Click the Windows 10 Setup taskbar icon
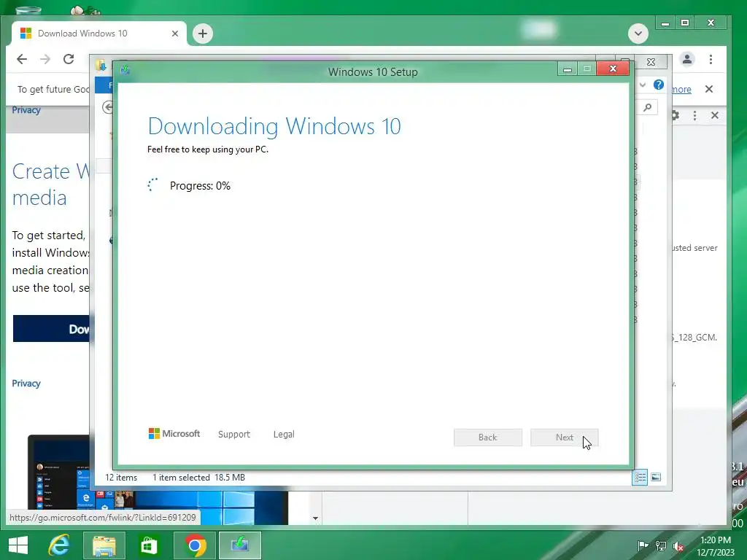Image resolution: width=747 pixels, height=560 pixels. [240, 545]
